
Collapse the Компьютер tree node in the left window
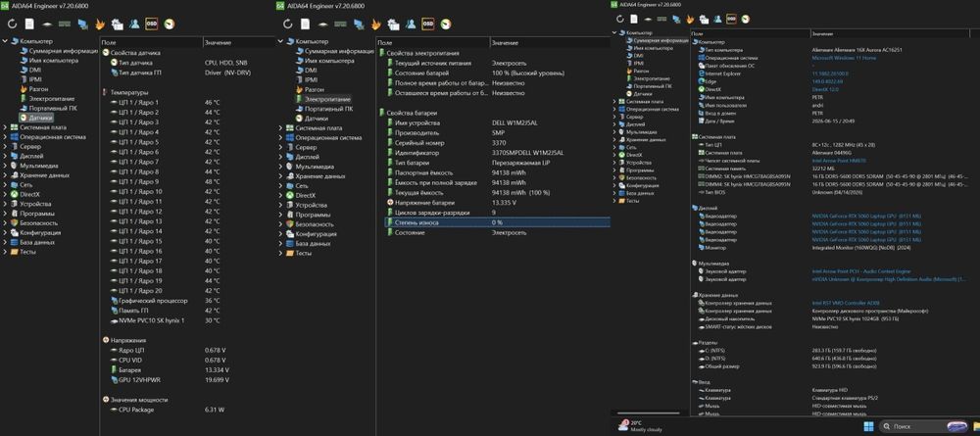[x=5, y=41]
